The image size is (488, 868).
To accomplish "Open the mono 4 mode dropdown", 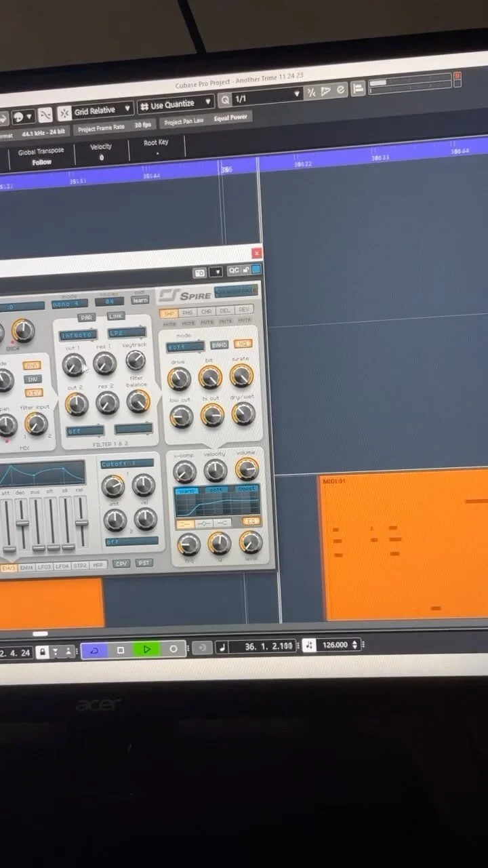I will click(68, 304).
